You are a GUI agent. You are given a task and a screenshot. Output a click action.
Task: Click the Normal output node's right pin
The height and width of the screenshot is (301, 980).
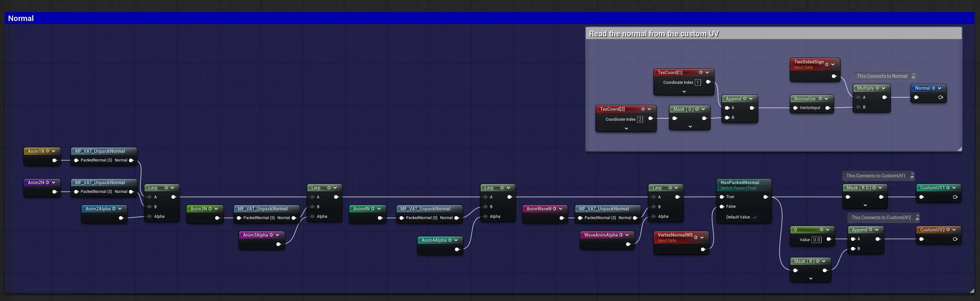pos(940,97)
